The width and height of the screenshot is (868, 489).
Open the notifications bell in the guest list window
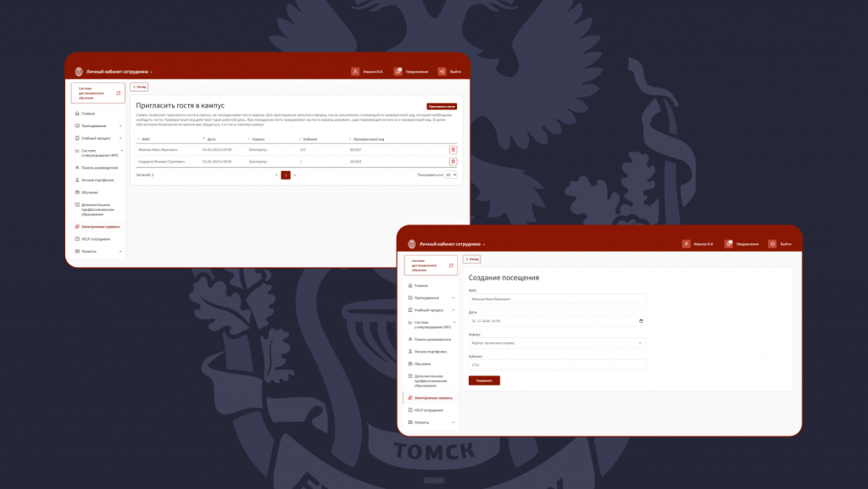pyautogui.click(x=398, y=71)
